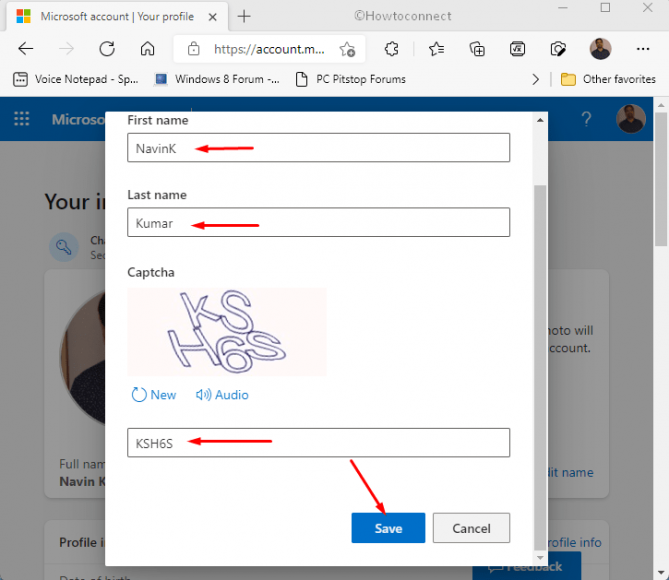Screen dimensions: 669x580
Task: Click into the First name field
Action: point(318,148)
